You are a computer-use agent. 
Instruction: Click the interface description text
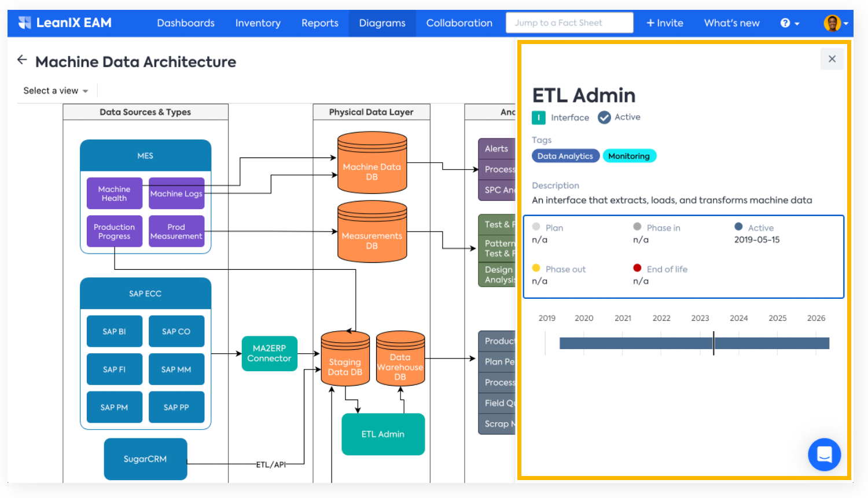tap(672, 200)
